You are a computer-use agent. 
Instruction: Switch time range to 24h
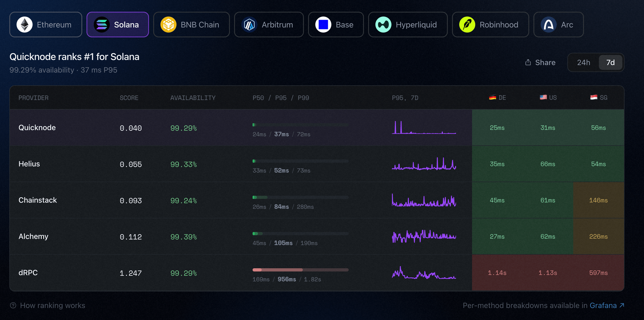tap(584, 62)
